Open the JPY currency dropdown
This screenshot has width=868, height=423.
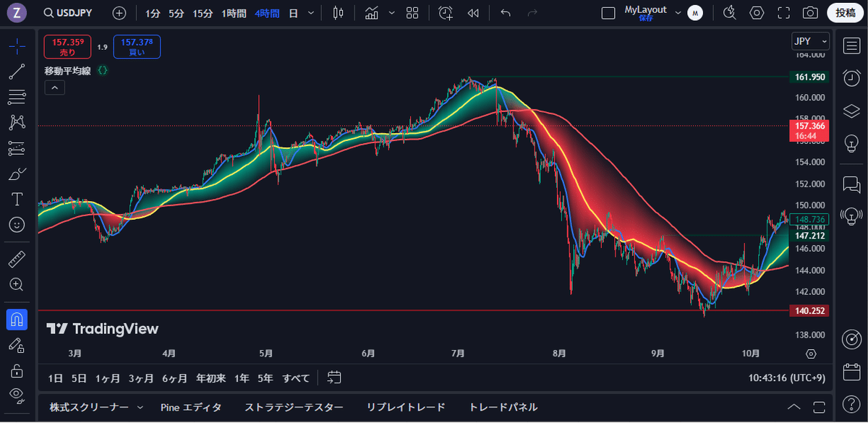pos(809,41)
